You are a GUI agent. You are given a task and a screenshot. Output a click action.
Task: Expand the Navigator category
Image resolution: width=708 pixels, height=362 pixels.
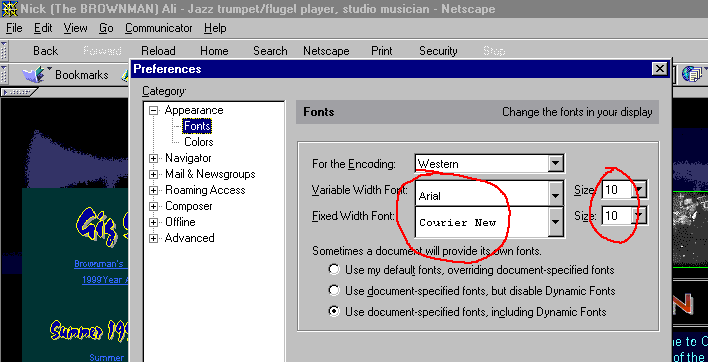pos(154,158)
